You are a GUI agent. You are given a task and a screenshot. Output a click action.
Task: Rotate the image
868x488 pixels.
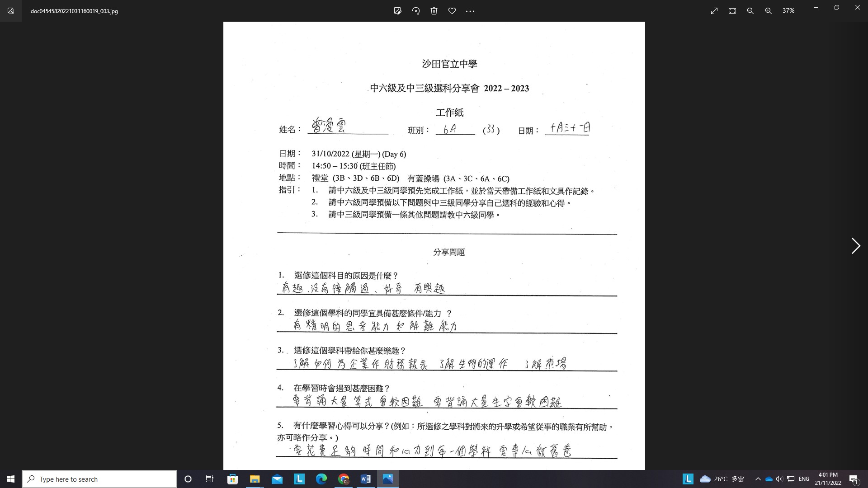(416, 11)
